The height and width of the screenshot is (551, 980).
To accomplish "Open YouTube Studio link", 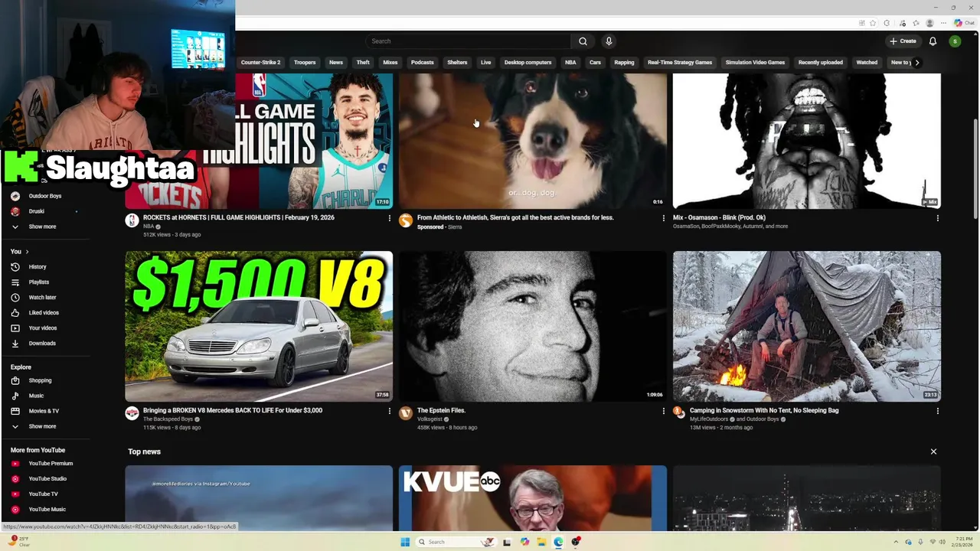I will (47, 479).
